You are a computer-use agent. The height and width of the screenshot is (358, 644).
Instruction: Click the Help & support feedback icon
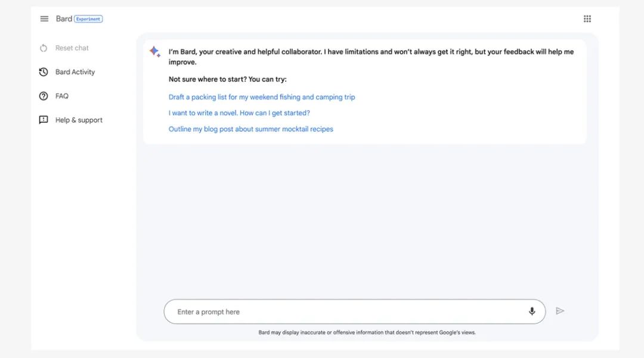(x=44, y=120)
